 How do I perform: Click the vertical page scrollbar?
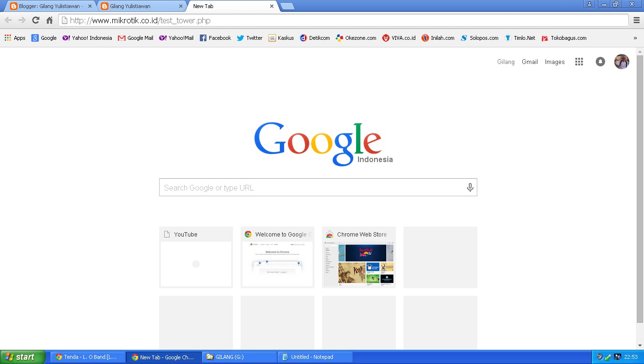[640, 190]
